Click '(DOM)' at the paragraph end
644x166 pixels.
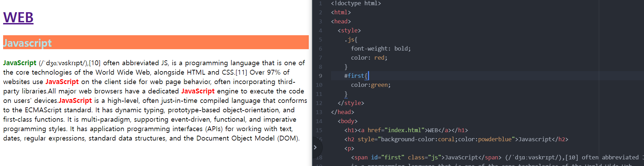coord(288,138)
